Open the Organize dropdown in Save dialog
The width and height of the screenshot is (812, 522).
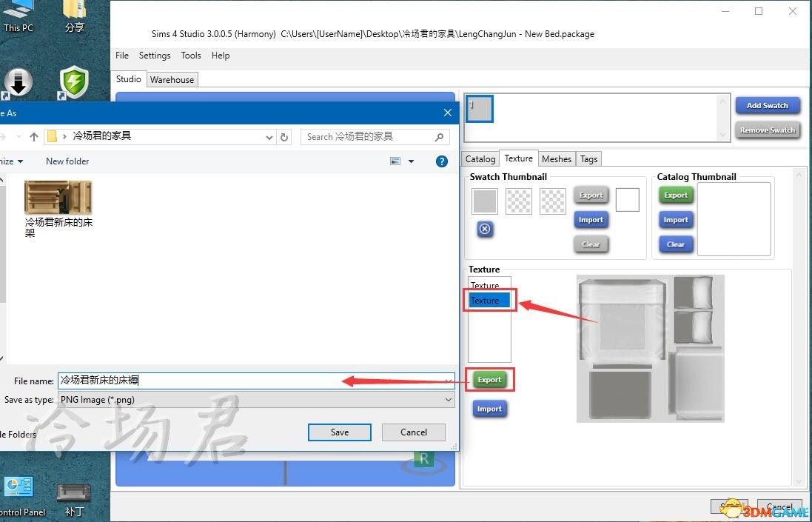click(x=11, y=161)
